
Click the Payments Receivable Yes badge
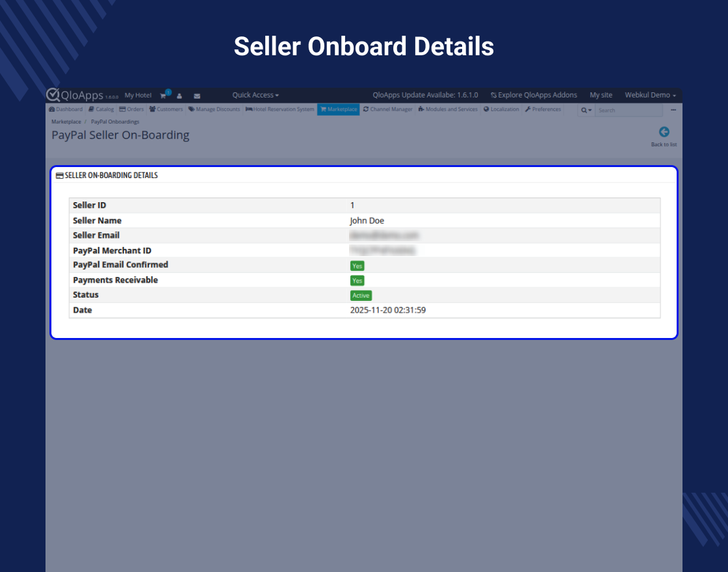[357, 280]
